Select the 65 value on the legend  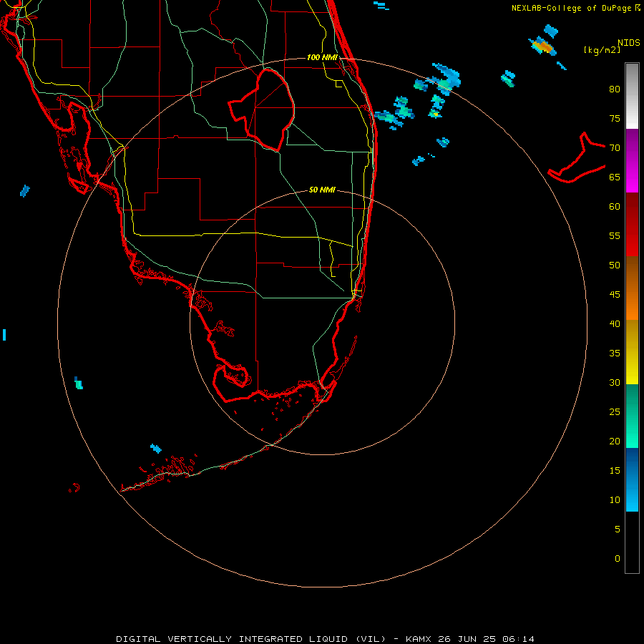click(615, 177)
